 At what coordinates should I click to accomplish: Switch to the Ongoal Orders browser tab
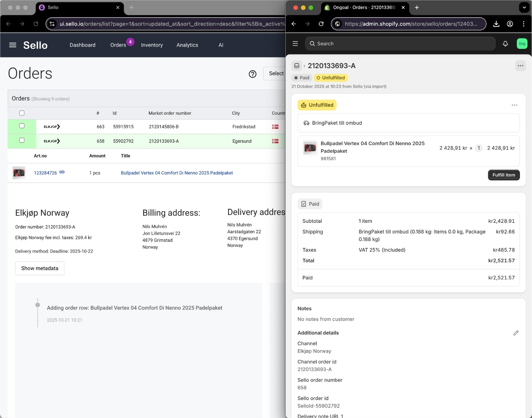[363, 7]
